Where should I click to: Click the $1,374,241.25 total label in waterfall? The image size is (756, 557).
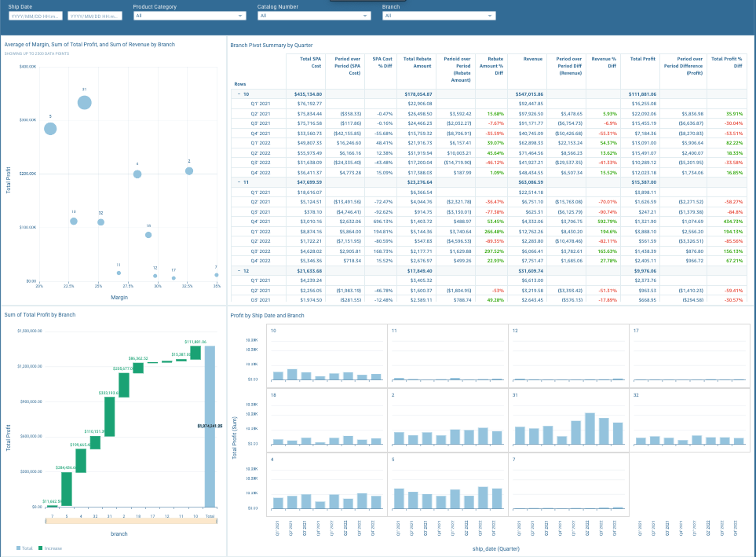click(210, 427)
